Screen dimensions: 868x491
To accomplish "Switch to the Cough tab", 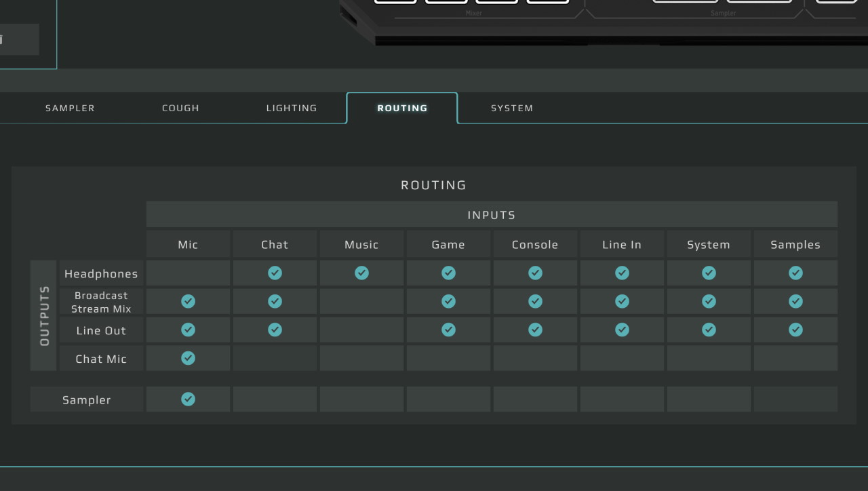I will tap(180, 108).
